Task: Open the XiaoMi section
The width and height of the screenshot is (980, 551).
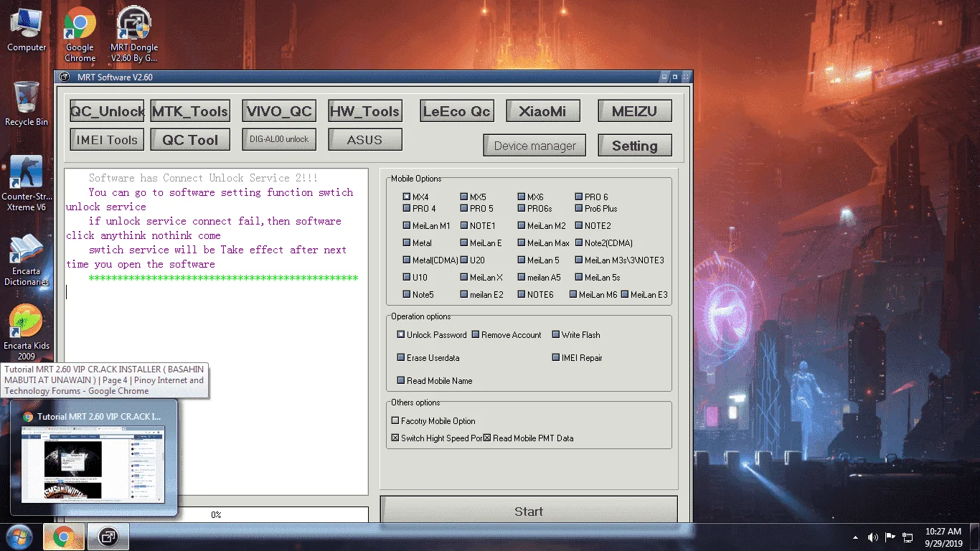Action: [x=542, y=111]
